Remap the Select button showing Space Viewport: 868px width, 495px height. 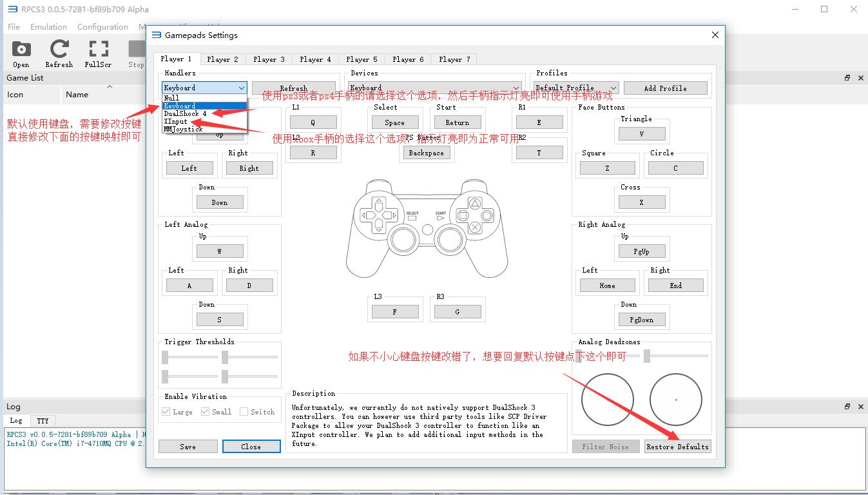[394, 122]
